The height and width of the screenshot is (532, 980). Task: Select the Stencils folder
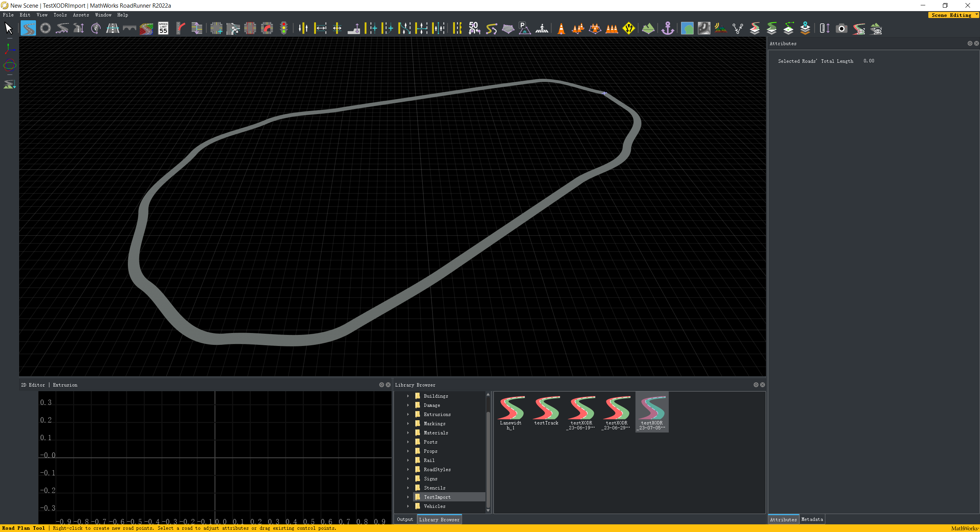pos(434,488)
